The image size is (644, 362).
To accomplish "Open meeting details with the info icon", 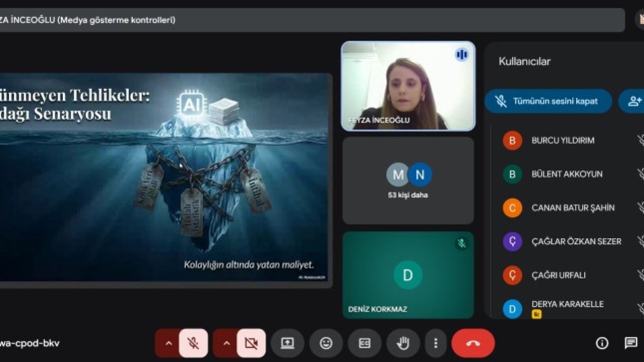I will [602, 343].
